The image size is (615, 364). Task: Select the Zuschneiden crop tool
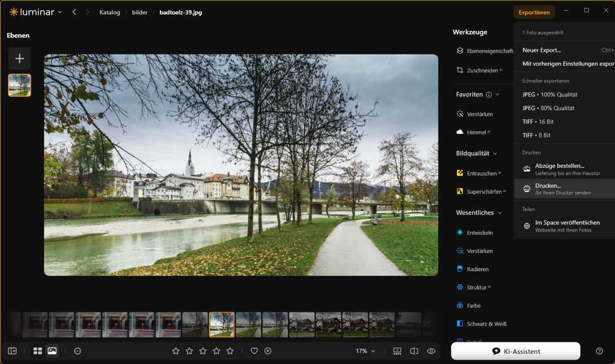[479, 70]
